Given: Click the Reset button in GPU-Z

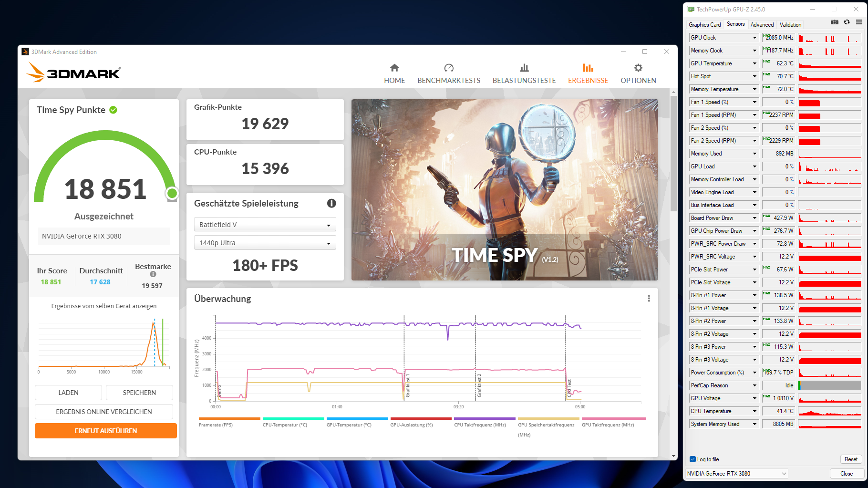Looking at the screenshot, I should click(851, 459).
